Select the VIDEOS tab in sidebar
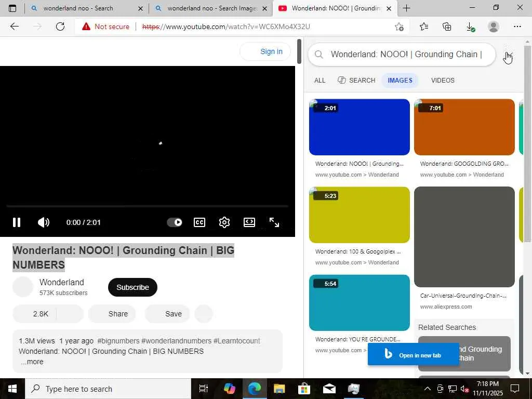 (443, 81)
